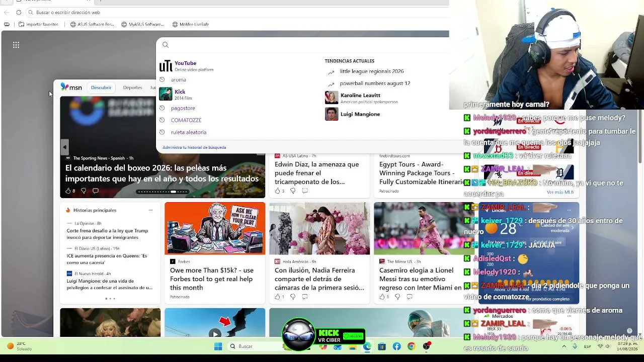Click the 'Ver más MLB' link
Viewport: 644px width, 362px height.
[x=560, y=192]
